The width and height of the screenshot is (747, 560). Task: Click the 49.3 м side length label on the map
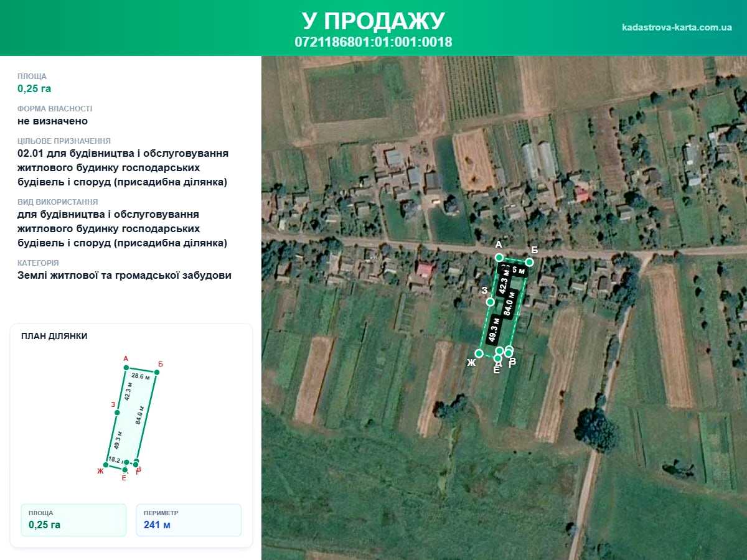point(494,330)
